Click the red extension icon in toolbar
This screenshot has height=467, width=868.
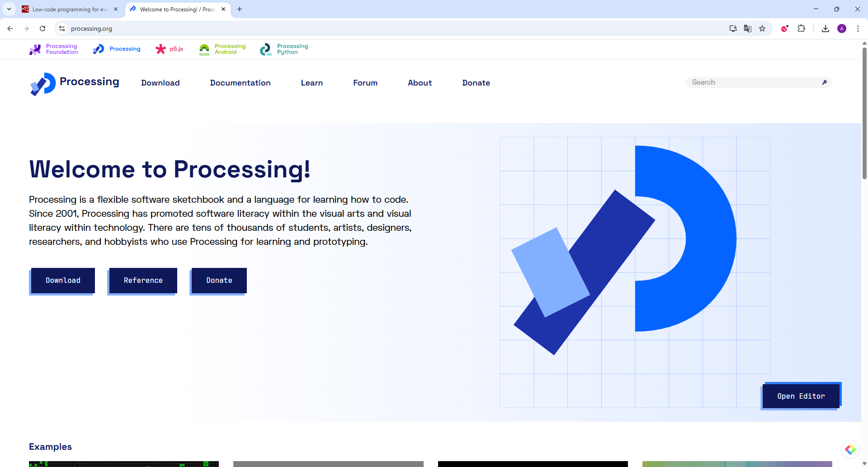click(x=785, y=29)
